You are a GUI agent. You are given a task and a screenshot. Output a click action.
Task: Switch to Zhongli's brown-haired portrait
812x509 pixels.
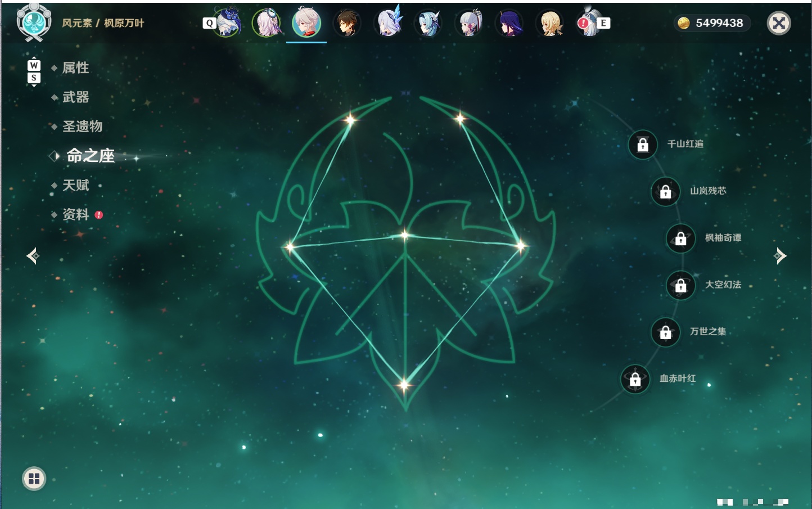tap(348, 23)
